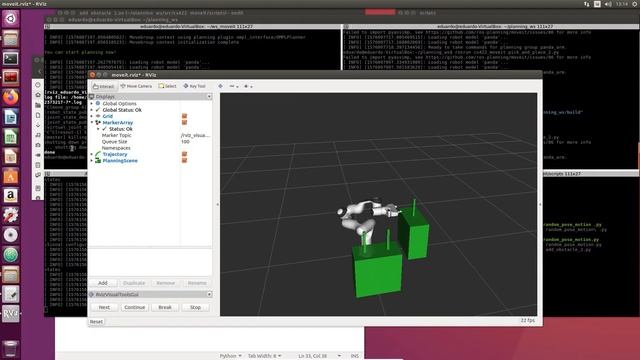Select the Interact tool in RViz
The image size is (640, 360).
(103, 87)
